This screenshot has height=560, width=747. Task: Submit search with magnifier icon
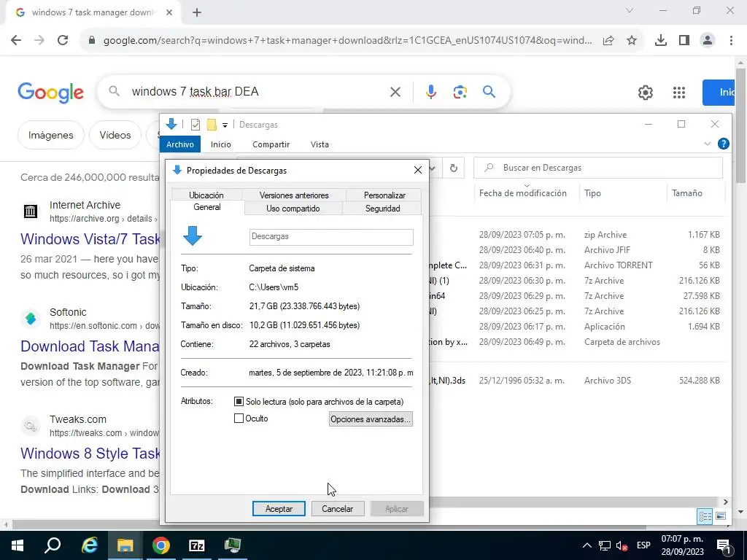[489, 92]
